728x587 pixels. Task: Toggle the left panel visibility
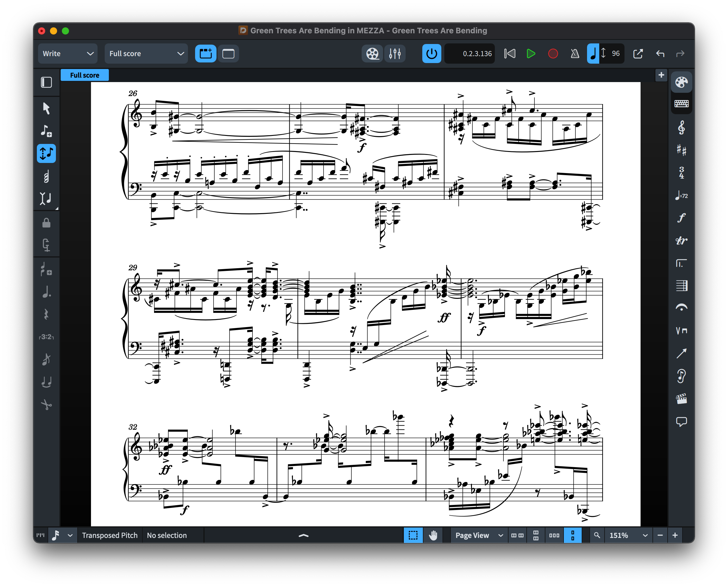pyautogui.click(x=46, y=82)
